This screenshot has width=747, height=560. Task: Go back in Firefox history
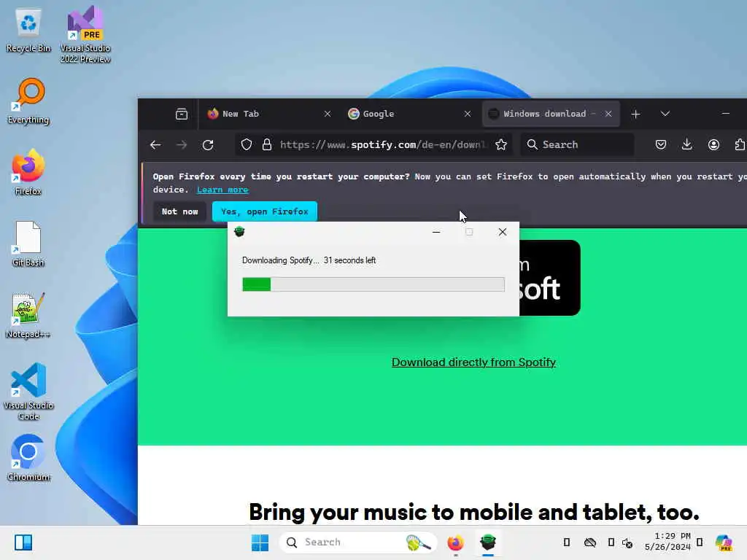155,145
